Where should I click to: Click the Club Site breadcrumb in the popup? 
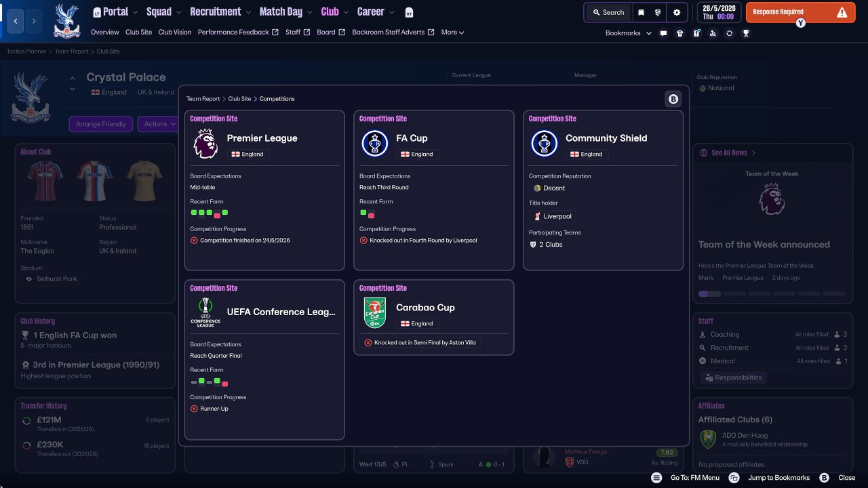tap(239, 99)
